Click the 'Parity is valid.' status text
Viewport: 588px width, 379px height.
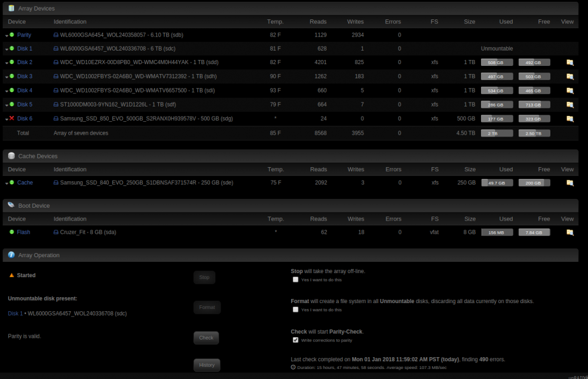click(24, 336)
